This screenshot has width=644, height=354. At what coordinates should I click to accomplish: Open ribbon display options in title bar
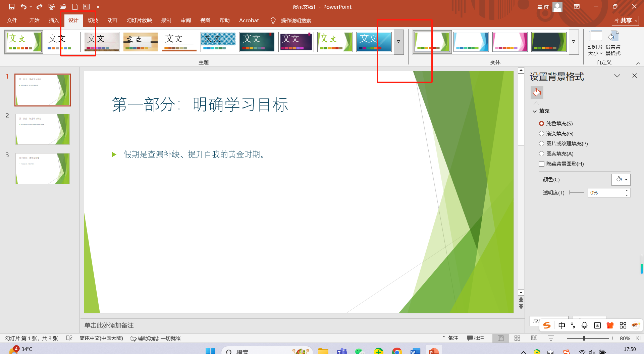pyautogui.click(x=577, y=7)
